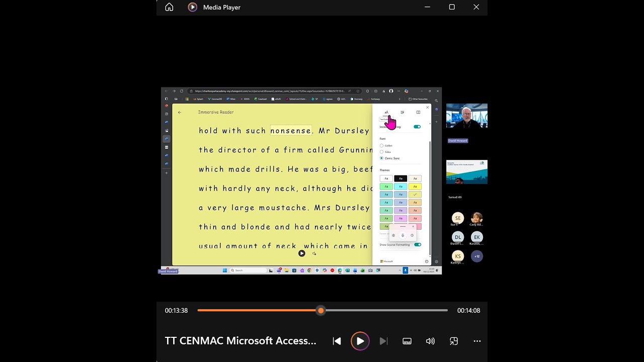Click the DL participant avatar
Viewport: 644px width, 362px height.
(x=457, y=237)
